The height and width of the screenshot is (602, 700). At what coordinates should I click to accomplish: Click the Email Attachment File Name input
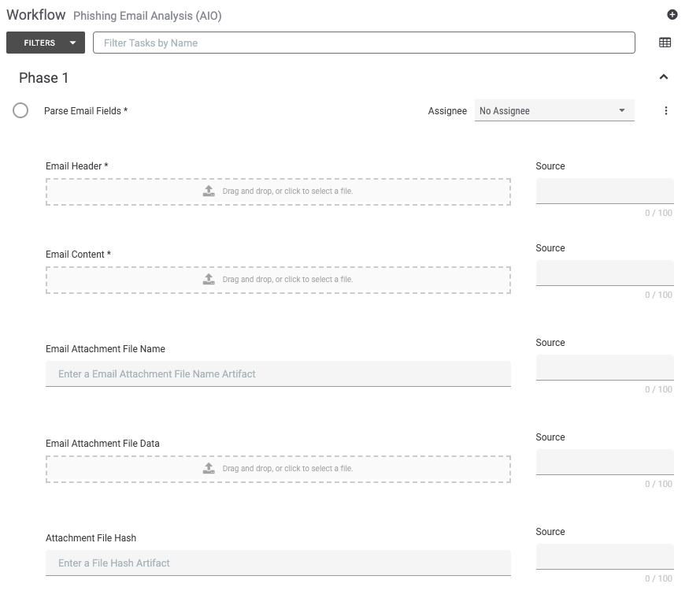click(x=278, y=373)
